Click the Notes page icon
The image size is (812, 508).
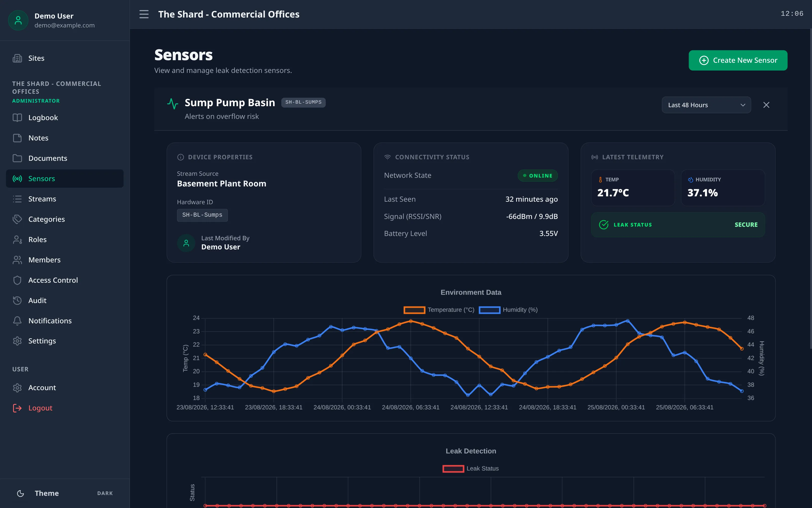[17, 138]
